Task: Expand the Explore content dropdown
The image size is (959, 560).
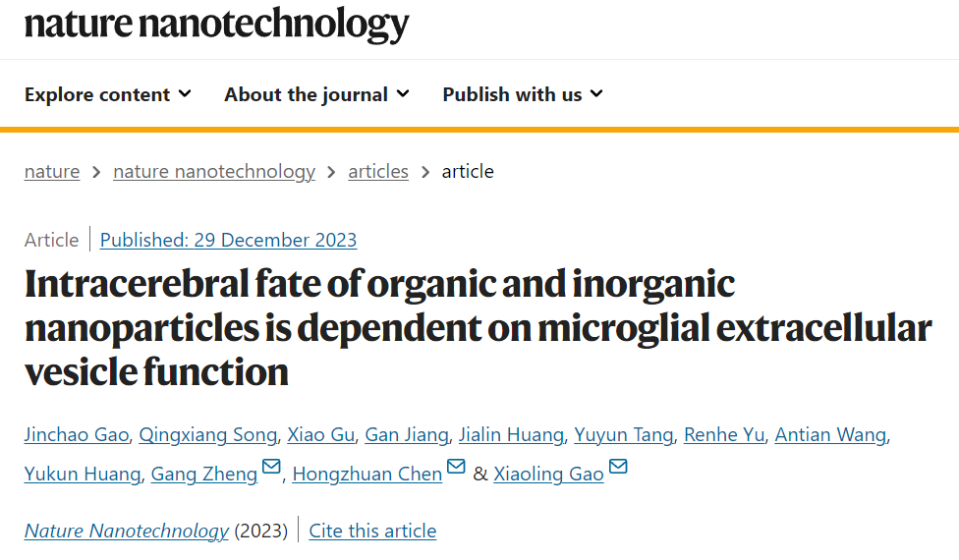Action: click(x=108, y=94)
